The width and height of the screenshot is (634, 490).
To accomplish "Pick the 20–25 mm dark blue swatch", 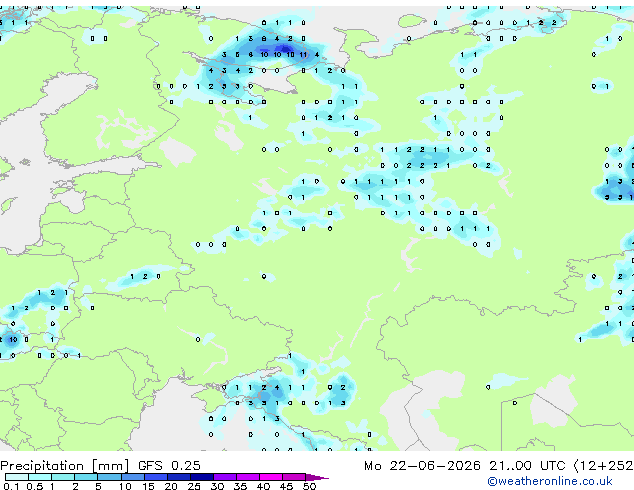I will click(178, 477).
